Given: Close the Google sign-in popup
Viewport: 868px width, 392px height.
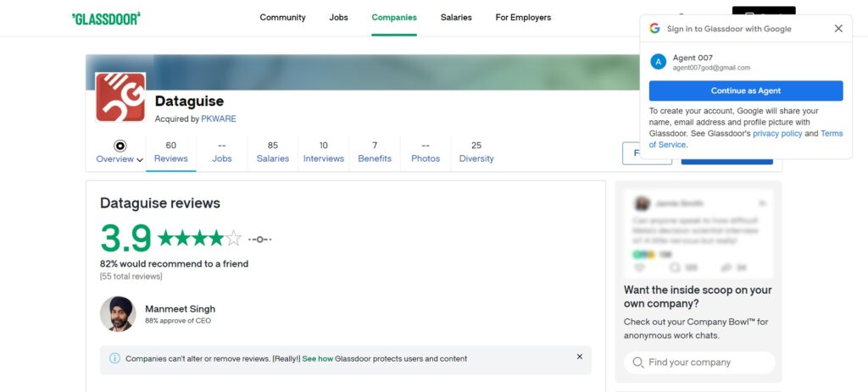Looking at the screenshot, I should (x=838, y=29).
